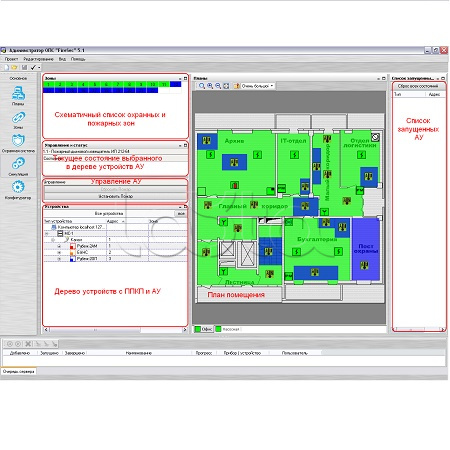Screen dimensions: 450x450
Task: Open the Вид menu
Action: tap(62, 59)
